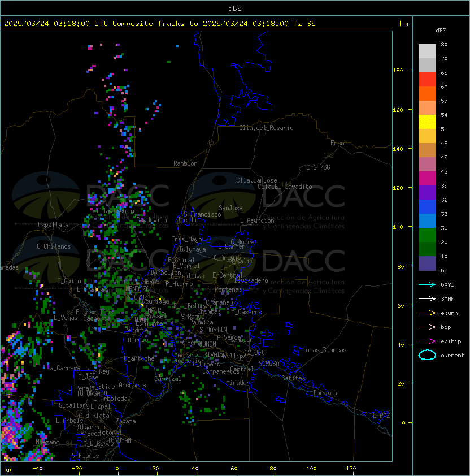Click the 'Villavicencio' map label
The image size is (470, 476).
pyautogui.click(x=114, y=211)
